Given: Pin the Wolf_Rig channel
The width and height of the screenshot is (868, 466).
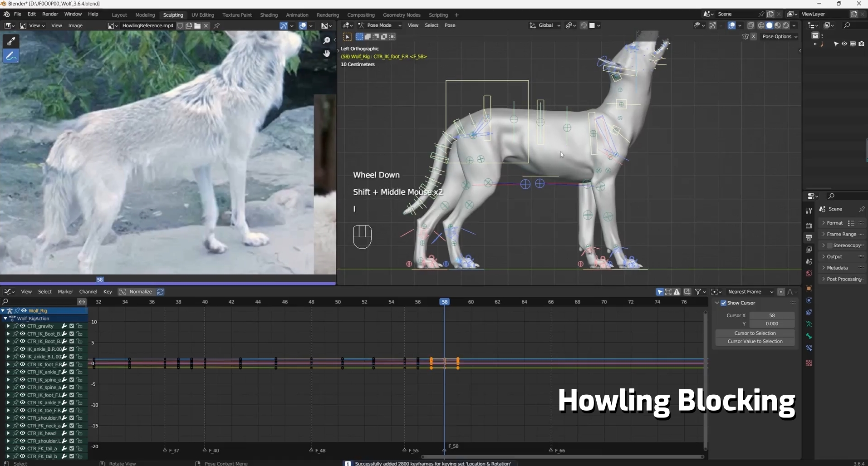Looking at the screenshot, I should pos(17,311).
